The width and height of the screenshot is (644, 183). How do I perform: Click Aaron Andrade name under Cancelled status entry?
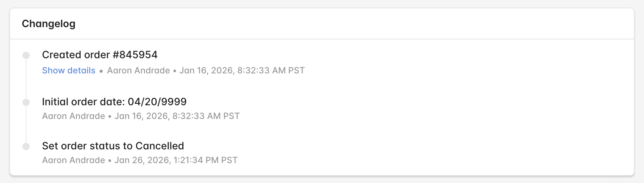click(x=74, y=160)
